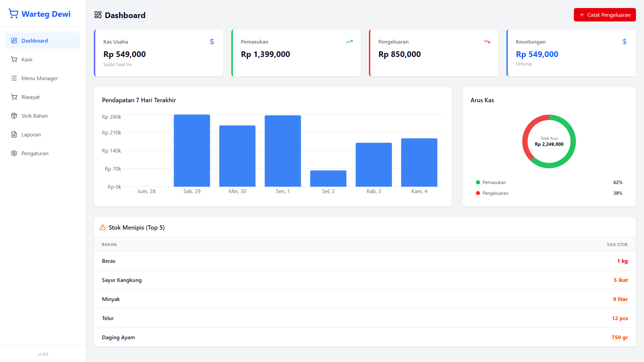Click the Pemasukan amount Rp 1,399,000
Image resolution: width=644 pixels, height=362 pixels.
point(265,54)
